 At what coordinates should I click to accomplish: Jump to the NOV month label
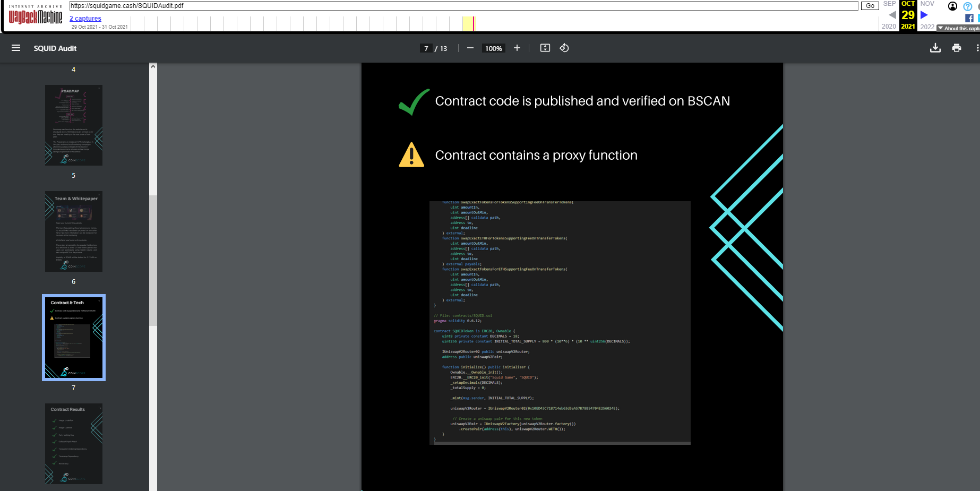pos(927,4)
